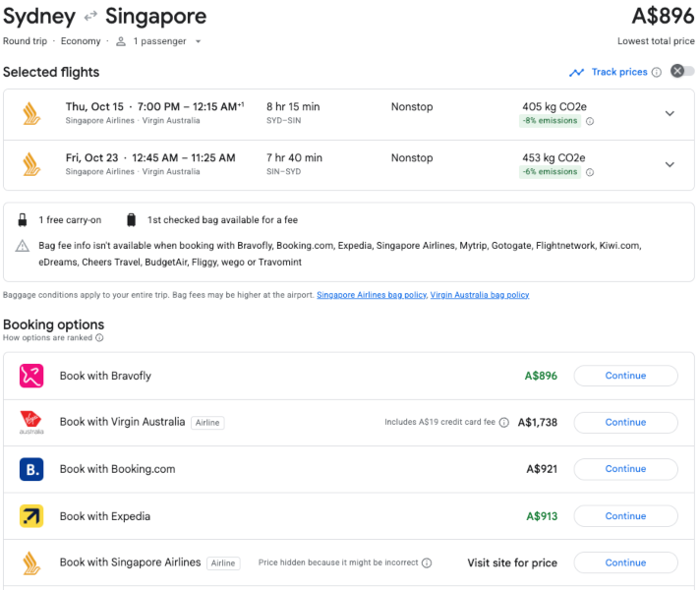Click the 453 kg CO2e emissions value
The image size is (700, 590).
[554, 157]
